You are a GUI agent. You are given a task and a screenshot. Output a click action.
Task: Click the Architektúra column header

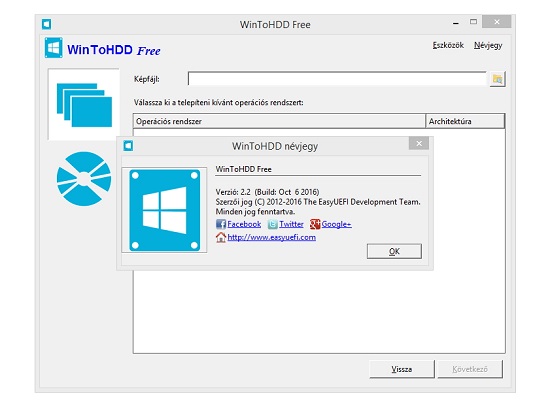click(465, 121)
